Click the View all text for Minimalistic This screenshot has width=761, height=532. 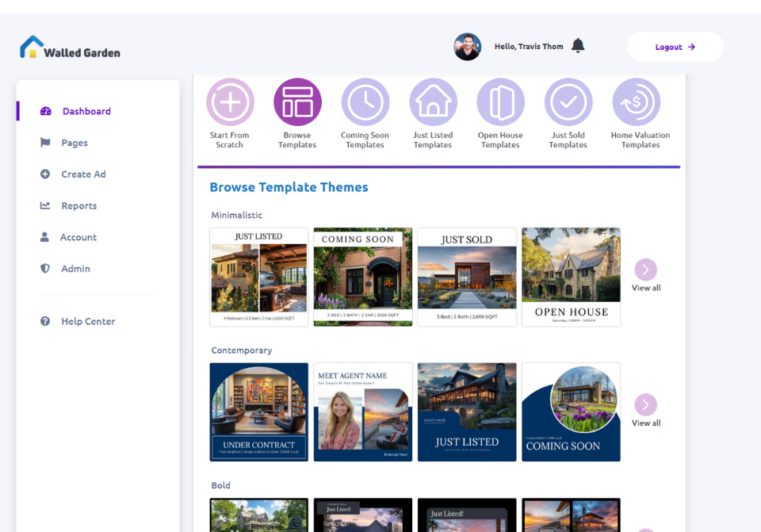(x=646, y=288)
